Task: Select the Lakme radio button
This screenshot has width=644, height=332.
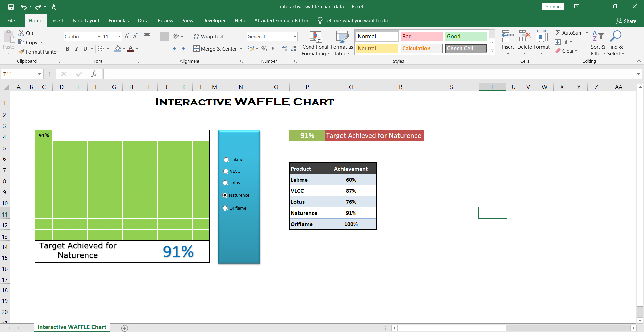Action: (227, 160)
